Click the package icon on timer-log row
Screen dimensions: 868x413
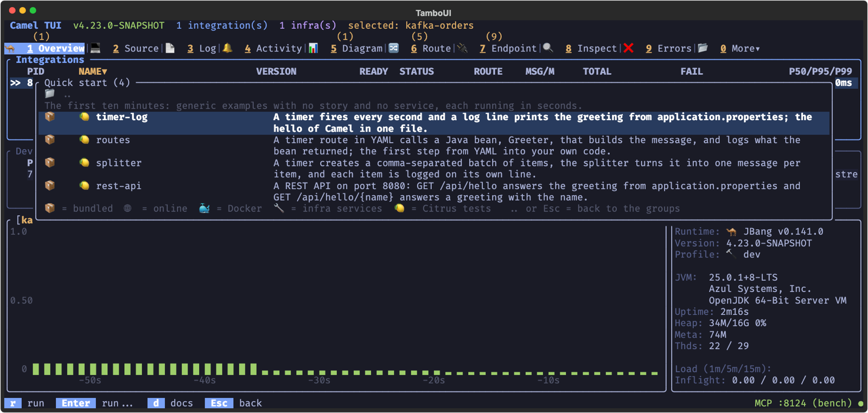[x=50, y=117]
